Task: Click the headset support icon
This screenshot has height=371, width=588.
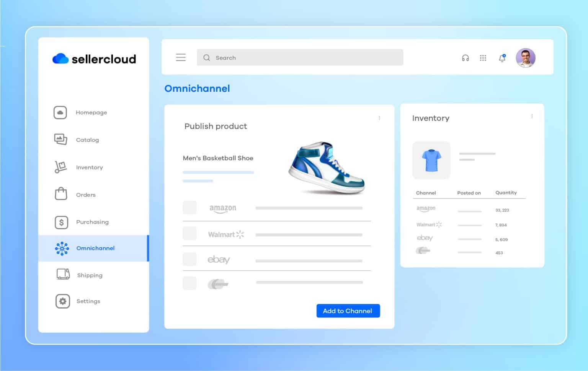Action: tap(465, 58)
